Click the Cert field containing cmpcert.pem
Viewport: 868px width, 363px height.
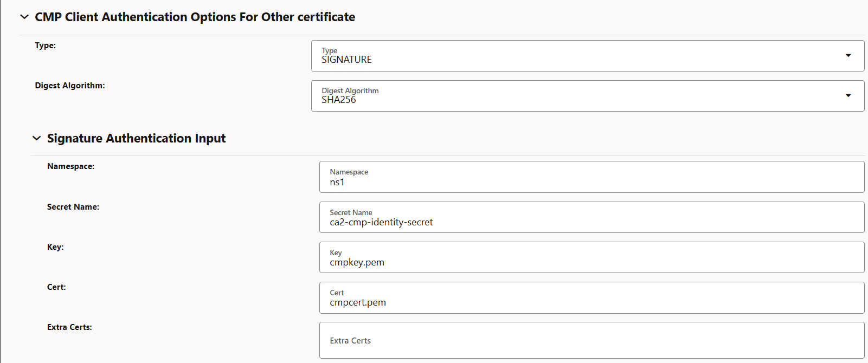click(591, 297)
